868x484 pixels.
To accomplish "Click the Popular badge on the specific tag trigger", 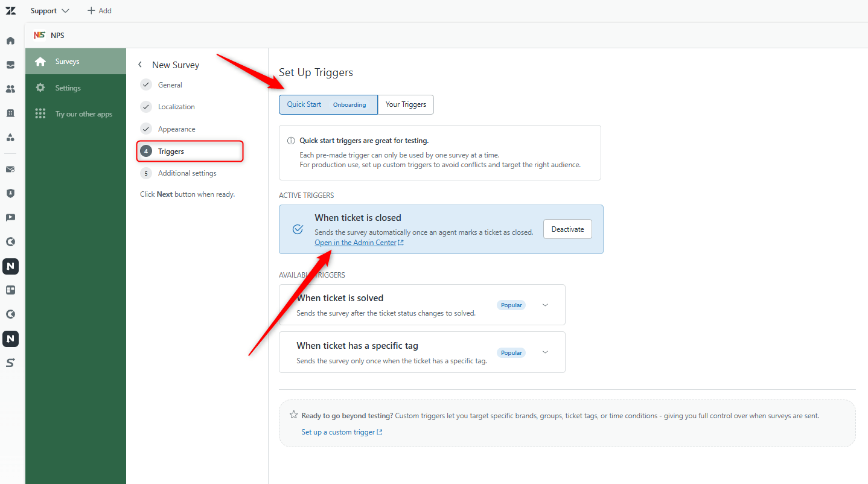I will [511, 352].
